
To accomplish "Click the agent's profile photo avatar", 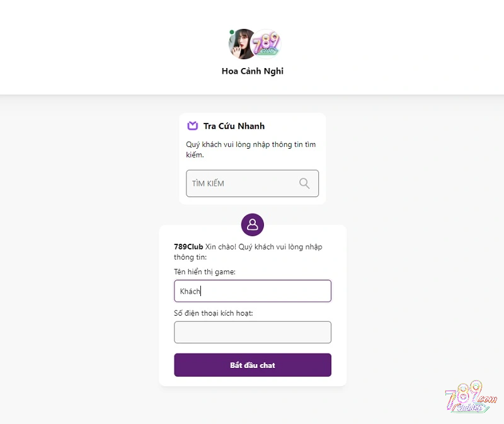I will [241, 44].
